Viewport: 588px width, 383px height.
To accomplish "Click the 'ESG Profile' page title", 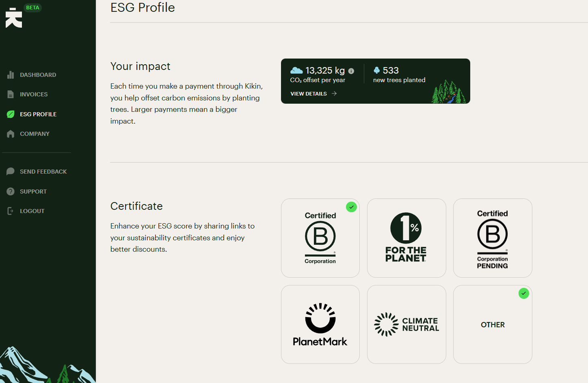I will pyautogui.click(x=143, y=8).
